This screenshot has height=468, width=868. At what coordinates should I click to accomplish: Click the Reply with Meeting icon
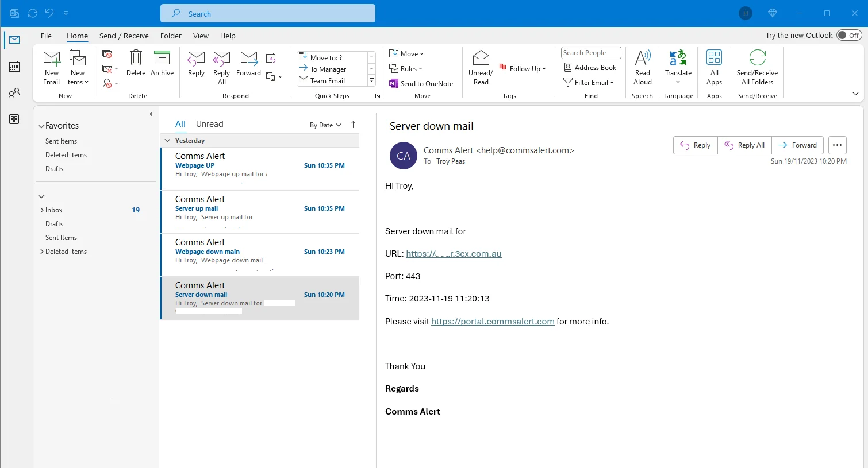pos(271,58)
